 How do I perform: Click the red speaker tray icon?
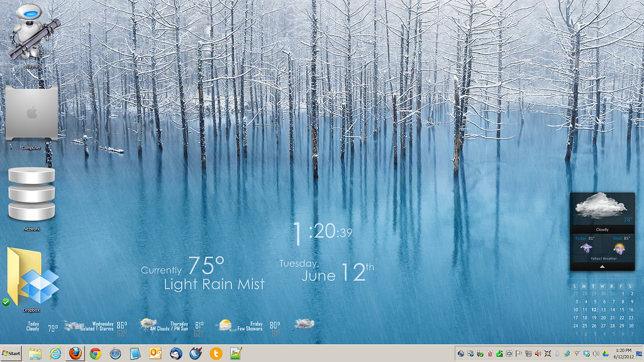pos(538,354)
